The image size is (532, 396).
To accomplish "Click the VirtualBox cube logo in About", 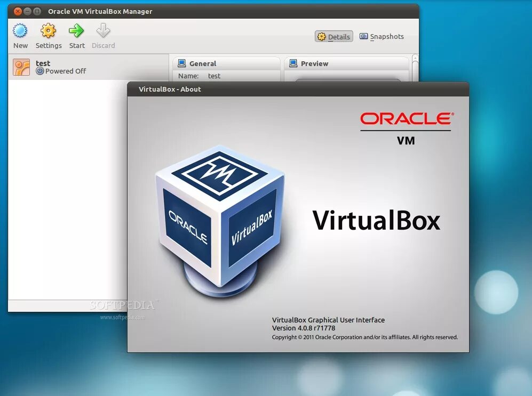I will [220, 222].
